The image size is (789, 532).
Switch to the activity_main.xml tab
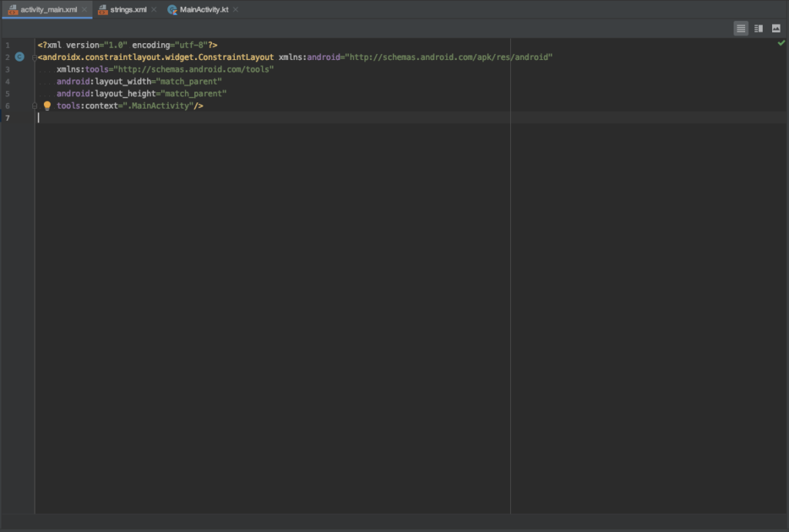click(x=49, y=9)
